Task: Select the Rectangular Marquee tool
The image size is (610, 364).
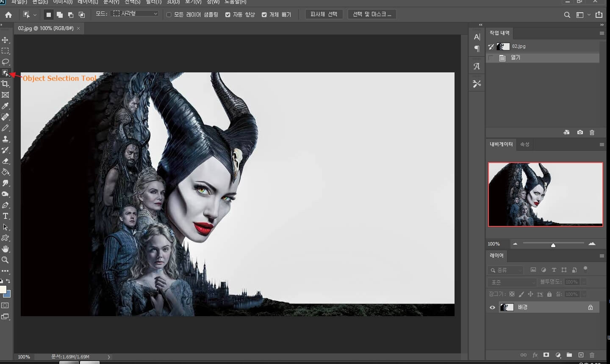Action: click(x=6, y=51)
